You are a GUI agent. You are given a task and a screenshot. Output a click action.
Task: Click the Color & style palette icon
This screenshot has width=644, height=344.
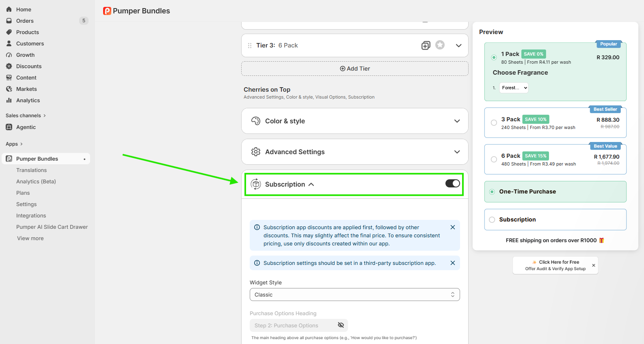tap(256, 121)
